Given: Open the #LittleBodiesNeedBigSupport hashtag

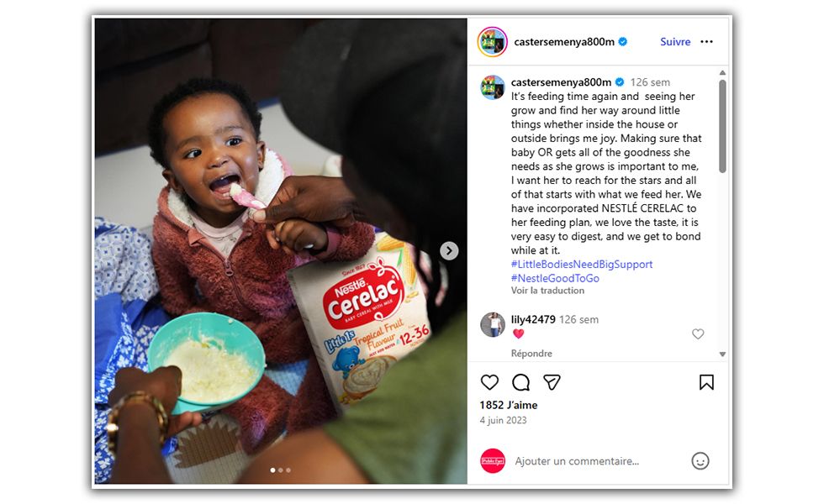Looking at the screenshot, I should pos(582,264).
